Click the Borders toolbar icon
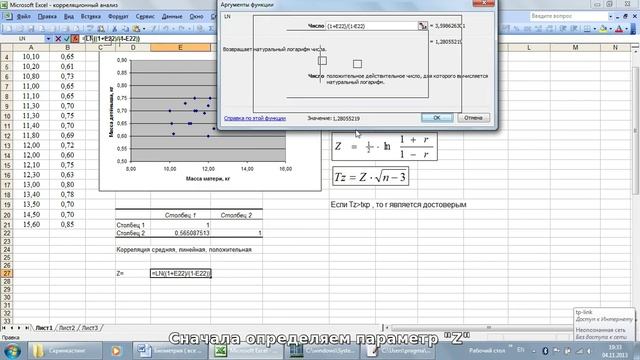This screenshot has height=360, width=640. pyautogui.click(x=587, y=29)
